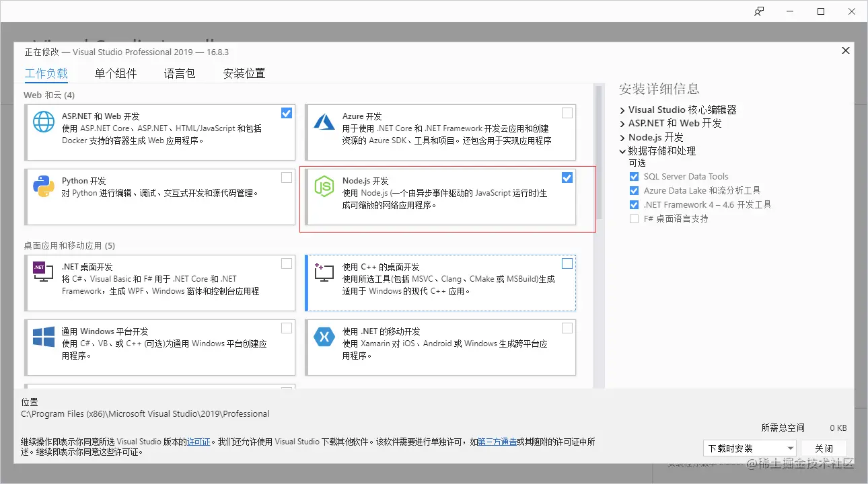Screen dimensions: 868x484
Task: Open the 下载时安装 install mode dropdown
Action: [750, 448]
